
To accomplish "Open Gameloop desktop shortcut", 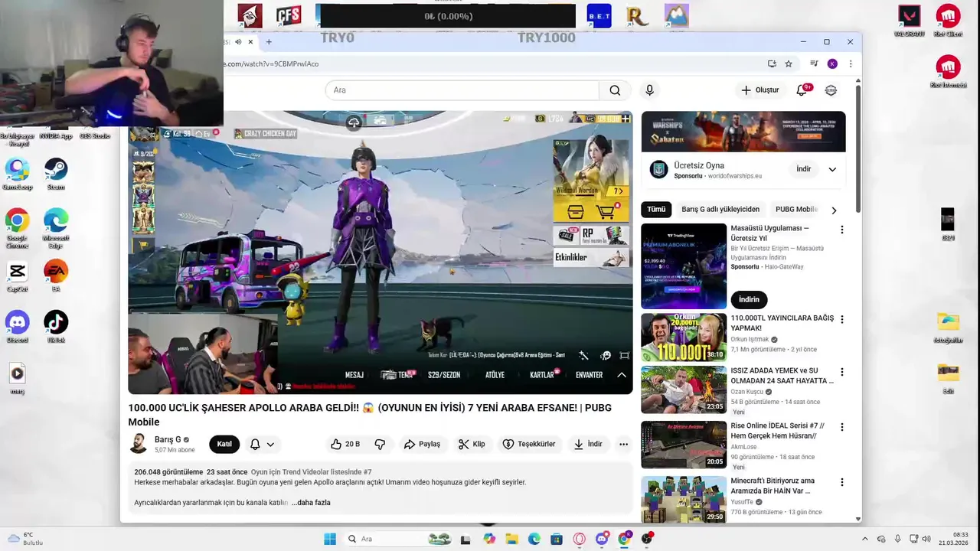I will pos(17,174).
